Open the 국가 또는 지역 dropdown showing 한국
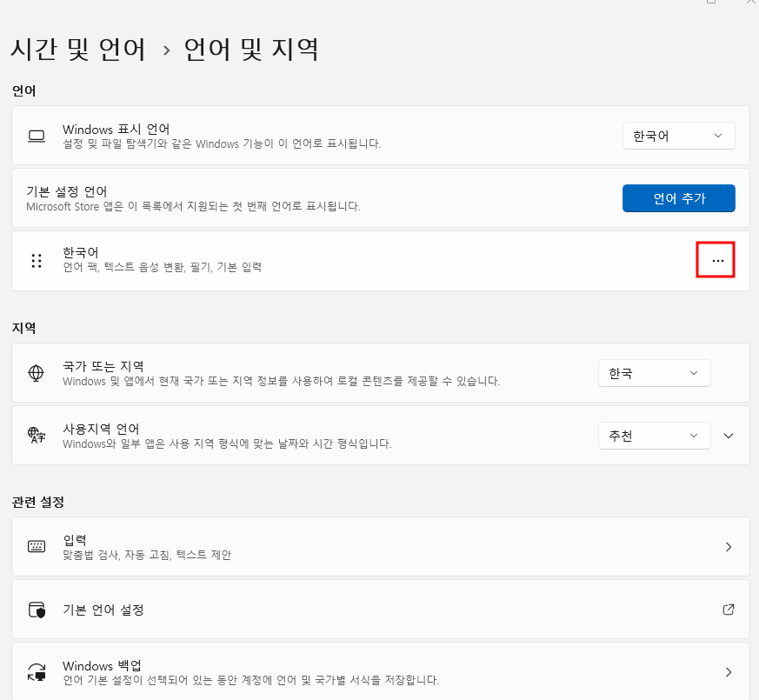The width and height of the screenshot is (759, 700). pyautogui.click(x=654, y=373)
